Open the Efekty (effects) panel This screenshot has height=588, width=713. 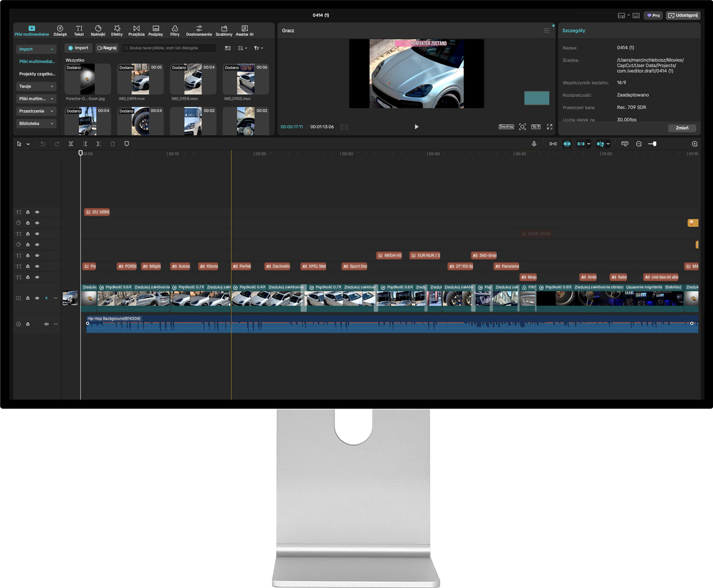coord(117,30)
